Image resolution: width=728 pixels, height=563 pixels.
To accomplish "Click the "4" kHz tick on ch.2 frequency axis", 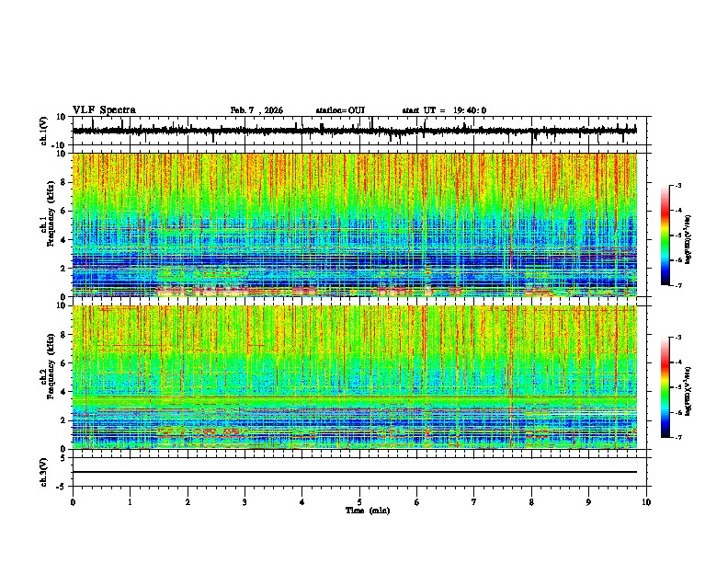I will (x=64, y=392).
